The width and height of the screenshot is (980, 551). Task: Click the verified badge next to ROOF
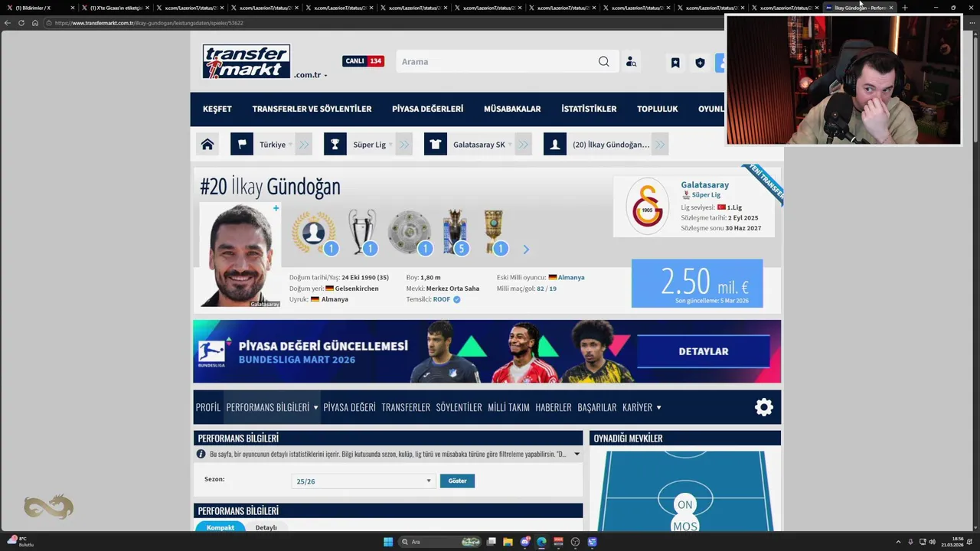click(x=457, y=299)
